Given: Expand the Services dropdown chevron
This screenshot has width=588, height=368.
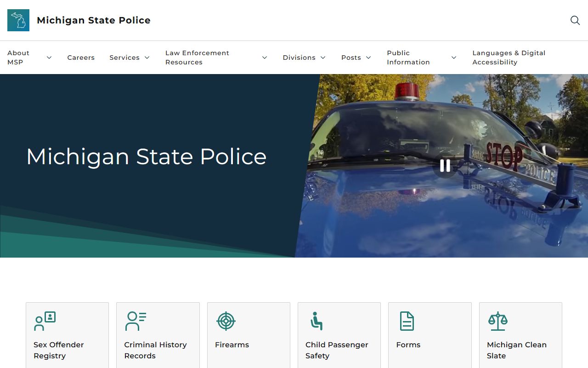Looking at the screenshot, I should 147,57.
